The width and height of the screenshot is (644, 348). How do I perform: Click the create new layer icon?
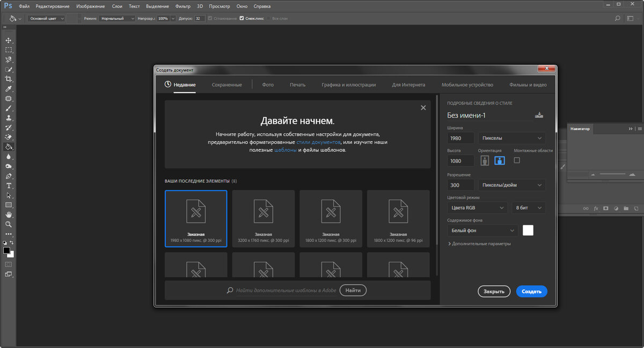point(636,208)
